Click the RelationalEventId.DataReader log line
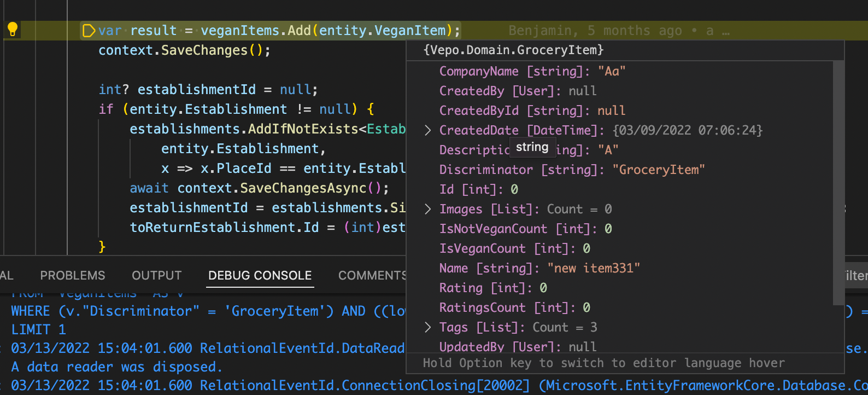The width and height of the screenshot is (868, 395). [208, 348]
